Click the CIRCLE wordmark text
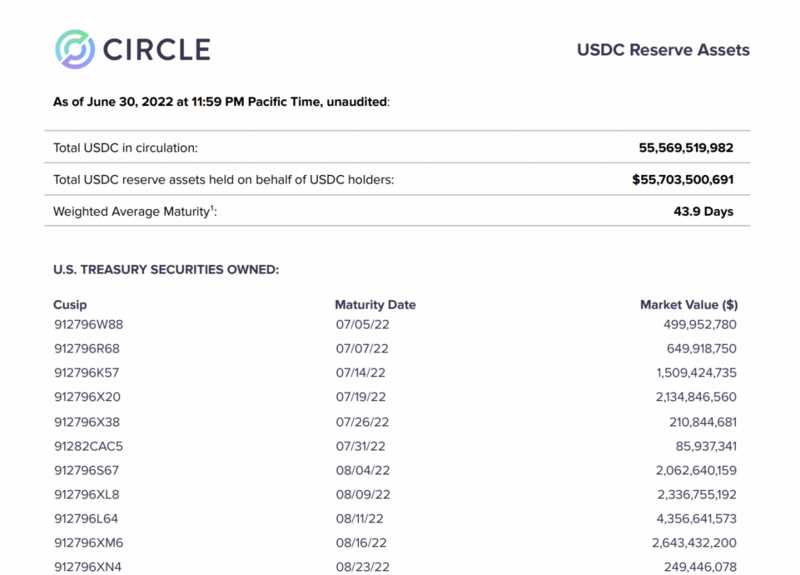This screenshot has width=800, height=575. pos(155,50)
